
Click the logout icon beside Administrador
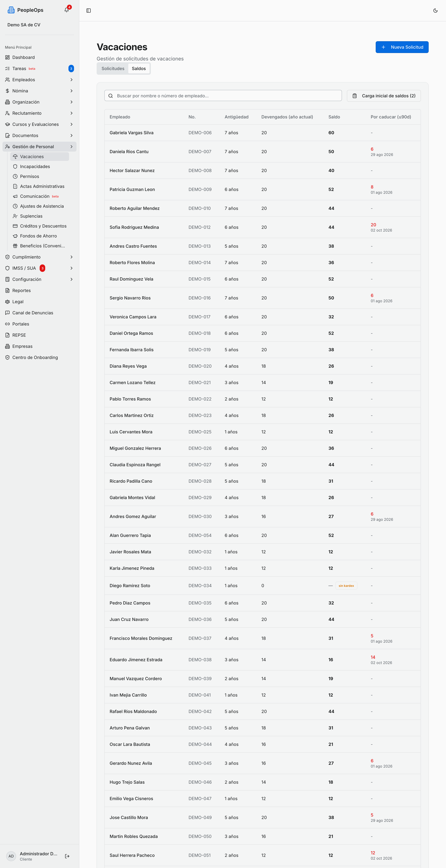(67, 856)
